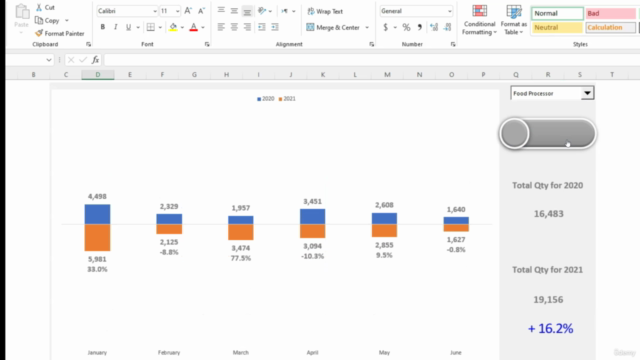Apply the Neutral cell style
This screenshot has width=640, height=360.
pyautogui.click(x=557, y=27)
